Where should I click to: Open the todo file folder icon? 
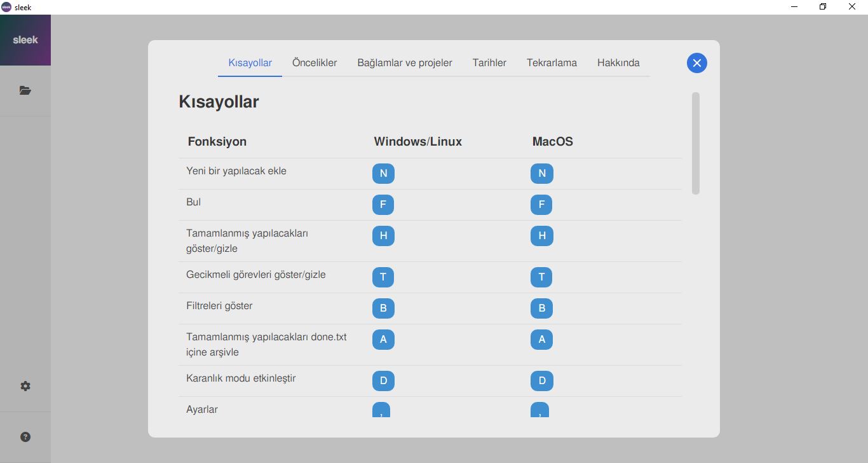click(x=25, y=90)
